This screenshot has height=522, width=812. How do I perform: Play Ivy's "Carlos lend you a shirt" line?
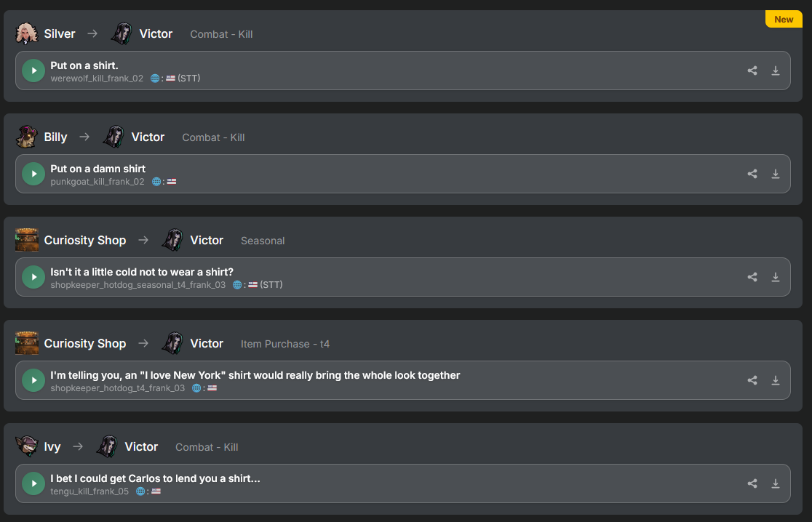click(33, 483)
